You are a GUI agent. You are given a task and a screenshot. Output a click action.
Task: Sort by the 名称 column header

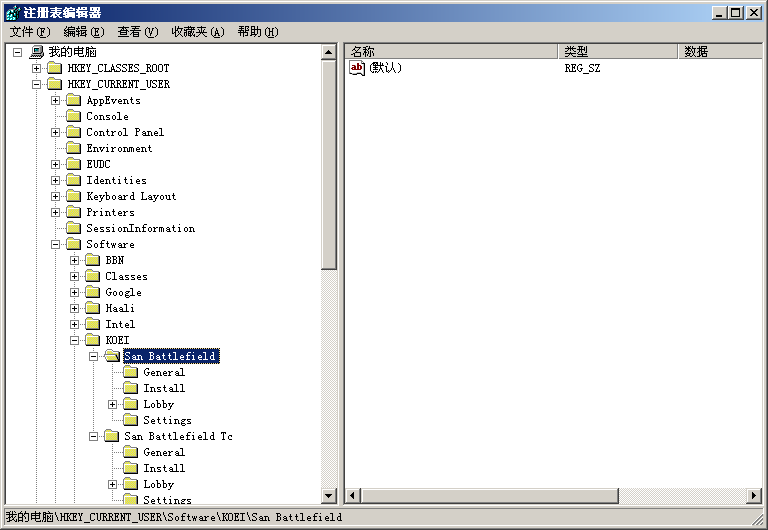point(450,51)
